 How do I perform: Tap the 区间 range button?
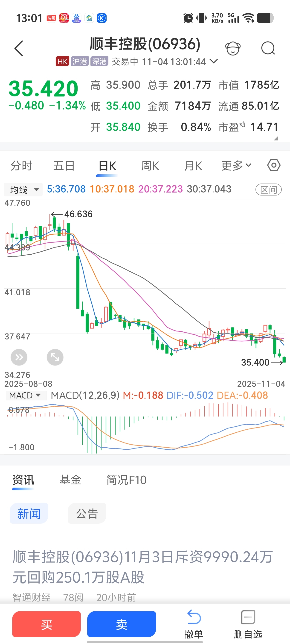click(x=269, y=190)
